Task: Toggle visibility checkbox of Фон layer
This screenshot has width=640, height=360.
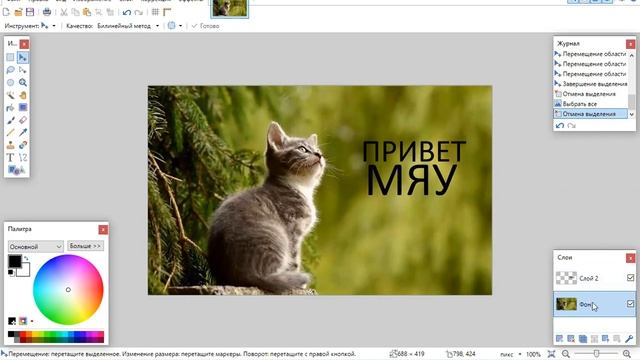Action: (x=630, y=304)
